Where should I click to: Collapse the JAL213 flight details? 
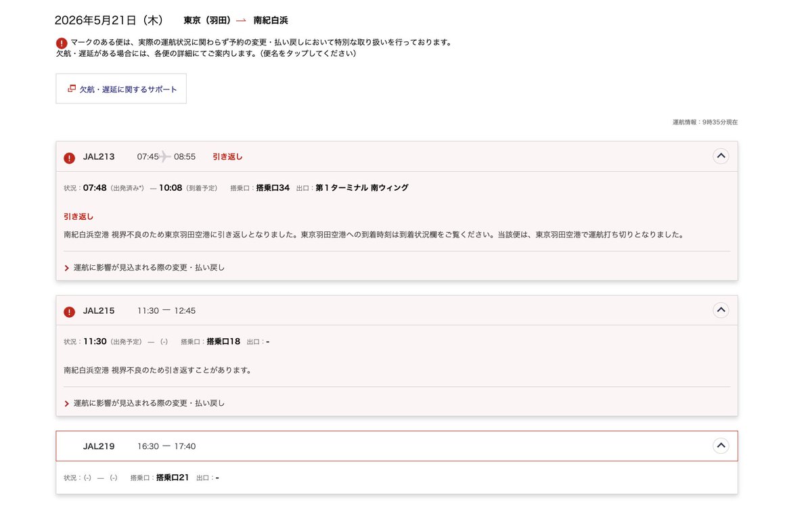click(721, 156)
